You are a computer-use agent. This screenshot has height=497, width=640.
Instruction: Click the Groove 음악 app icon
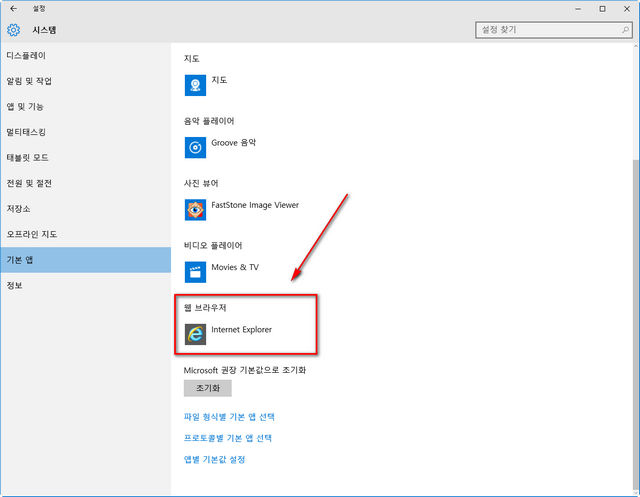pyautogui.click(x=195, y=147)
